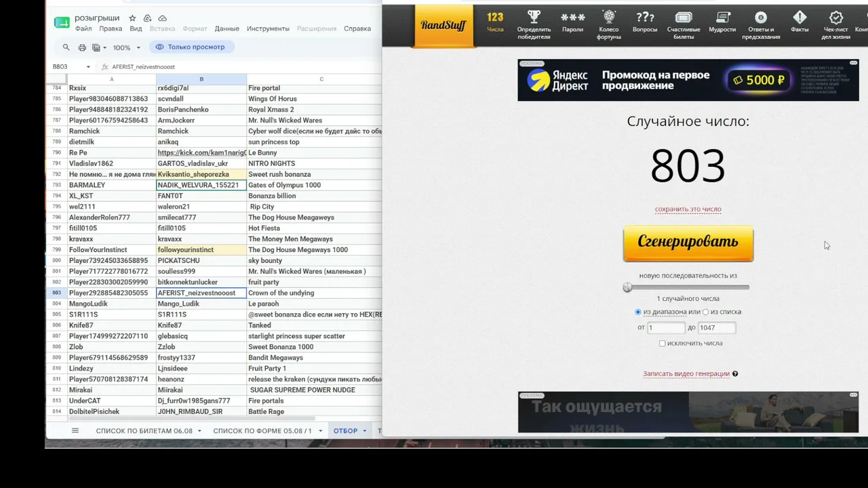Star the розыгрыши spreadsheet
This screenshot has width=868, height=488.
pos(132,18)
